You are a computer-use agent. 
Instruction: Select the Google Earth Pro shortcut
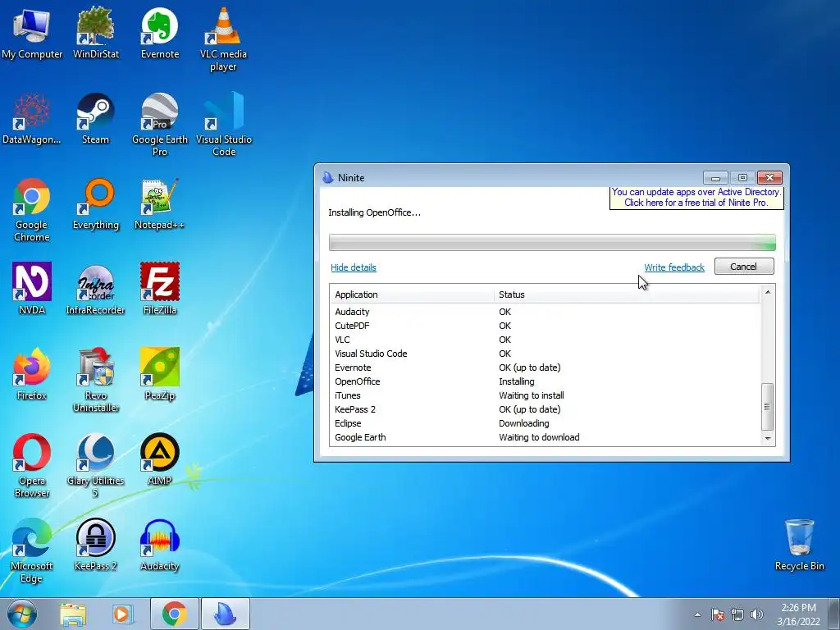[x=160, y=125]
